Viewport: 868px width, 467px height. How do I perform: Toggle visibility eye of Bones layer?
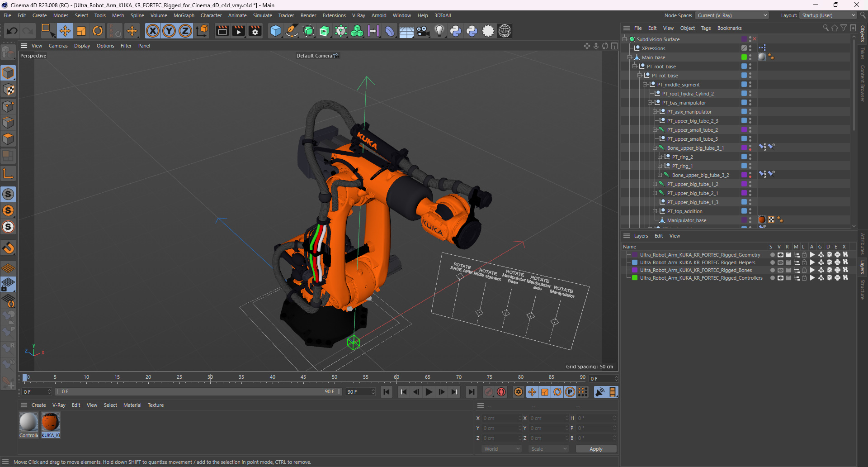[x=780, y=270]
